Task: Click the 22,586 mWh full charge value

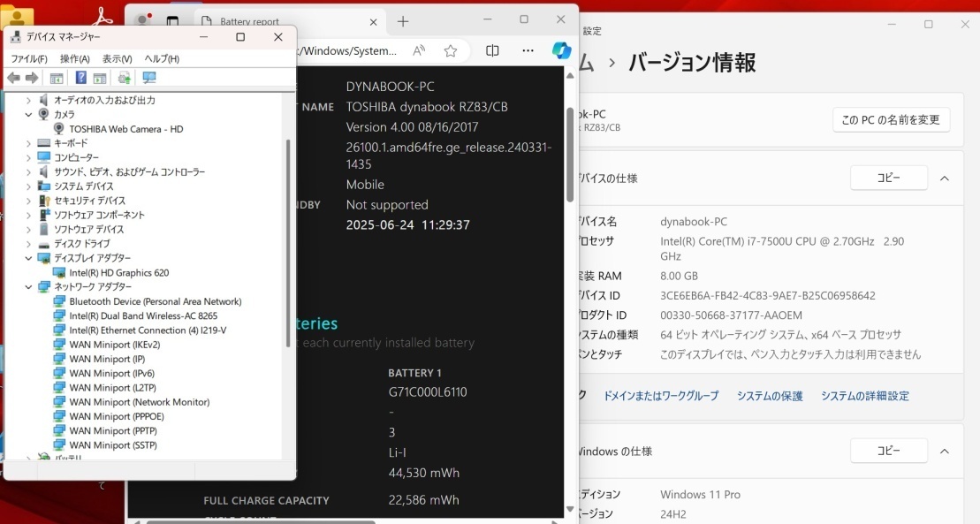Action: point(424,500)
